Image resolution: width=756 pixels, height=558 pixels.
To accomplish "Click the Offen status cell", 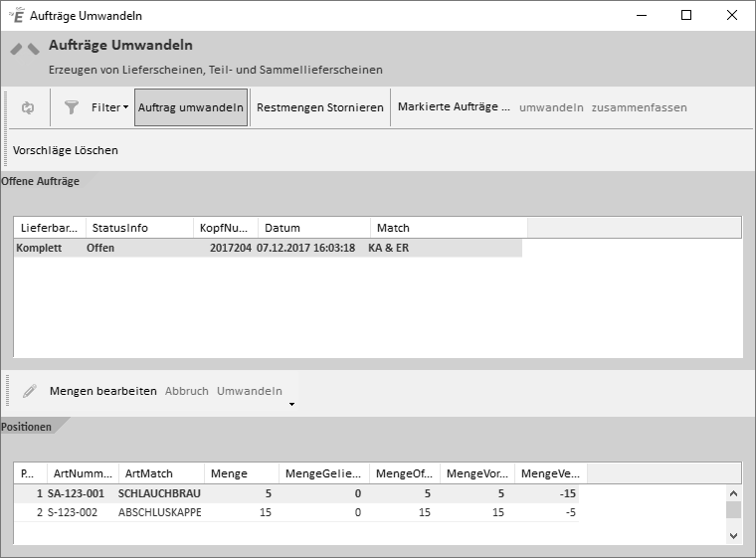I will pos(100,248).
